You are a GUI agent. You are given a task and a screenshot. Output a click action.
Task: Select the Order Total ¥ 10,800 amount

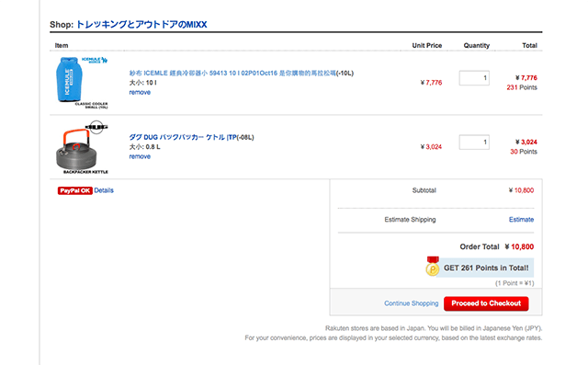(x=519, y=246)
